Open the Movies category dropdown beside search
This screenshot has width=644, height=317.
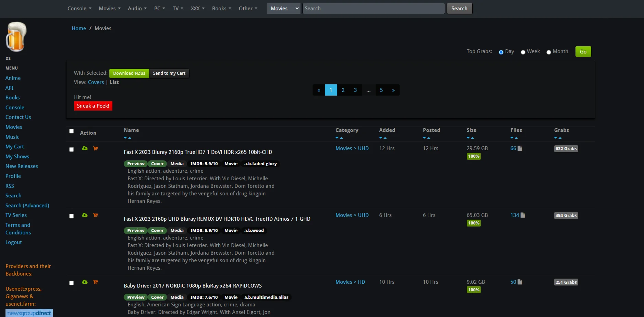click(284, 9)
